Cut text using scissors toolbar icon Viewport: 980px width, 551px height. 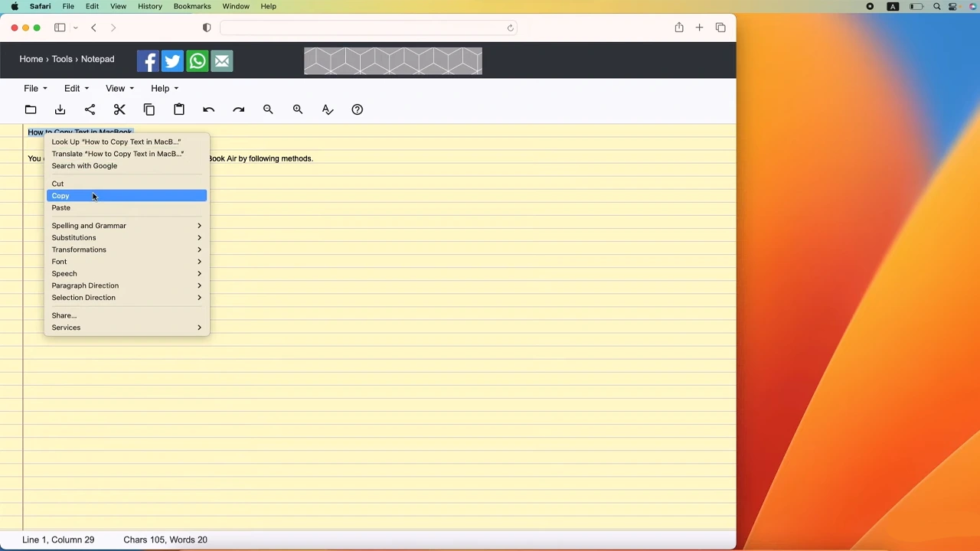(119, 109)
